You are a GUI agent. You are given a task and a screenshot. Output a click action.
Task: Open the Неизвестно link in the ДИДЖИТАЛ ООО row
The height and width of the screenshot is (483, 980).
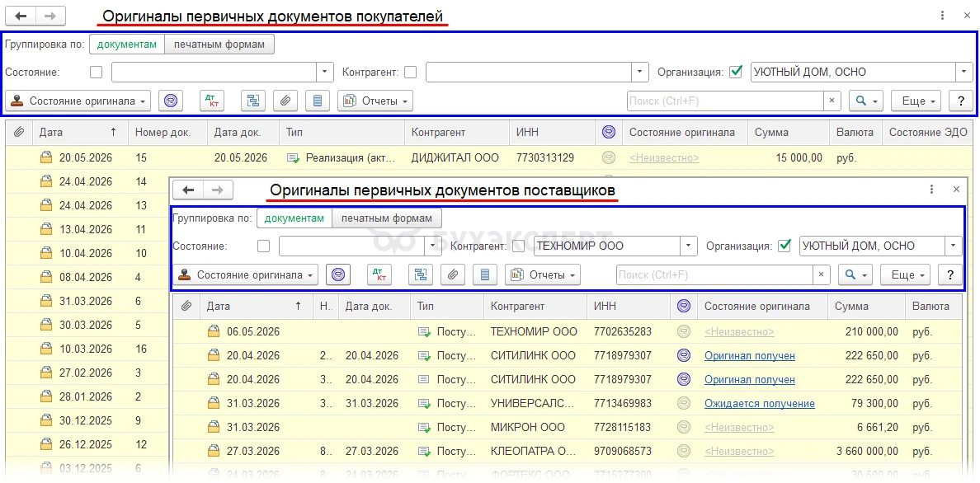(x=664, y=158)
